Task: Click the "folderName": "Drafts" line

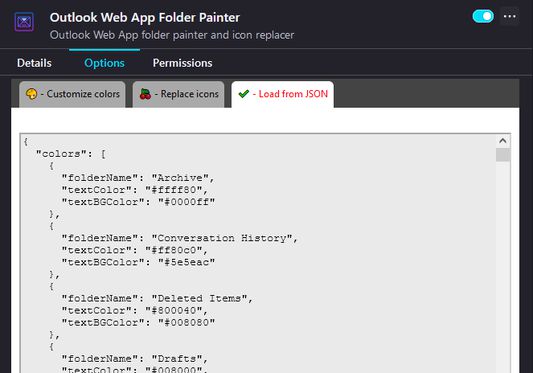Action: (135, 359)
